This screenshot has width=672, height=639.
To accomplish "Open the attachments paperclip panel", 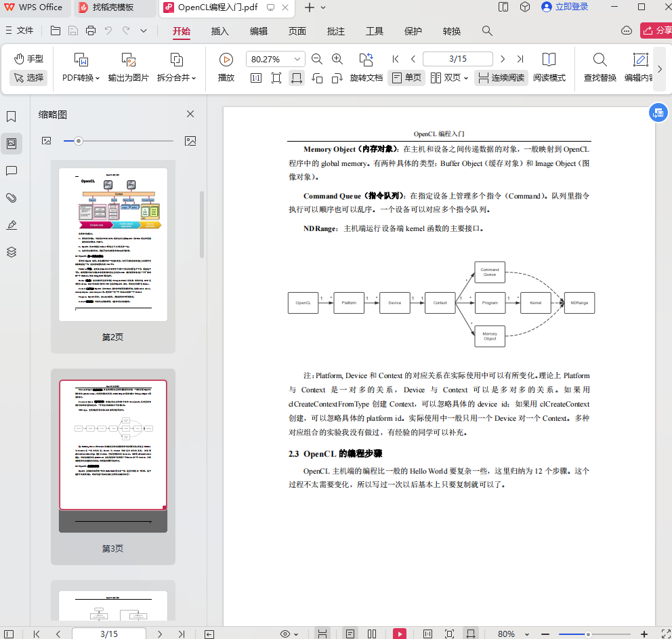I will point(11,198).
